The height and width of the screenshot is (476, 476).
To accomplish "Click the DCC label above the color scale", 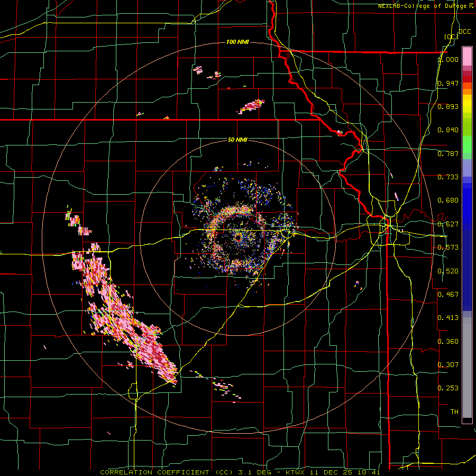I will [464, 32].
